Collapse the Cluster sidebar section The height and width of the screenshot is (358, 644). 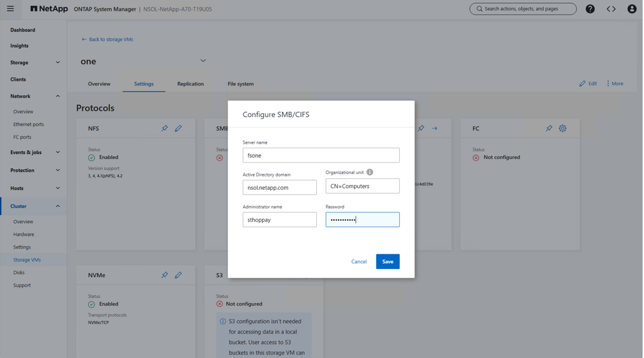point(57,206)
